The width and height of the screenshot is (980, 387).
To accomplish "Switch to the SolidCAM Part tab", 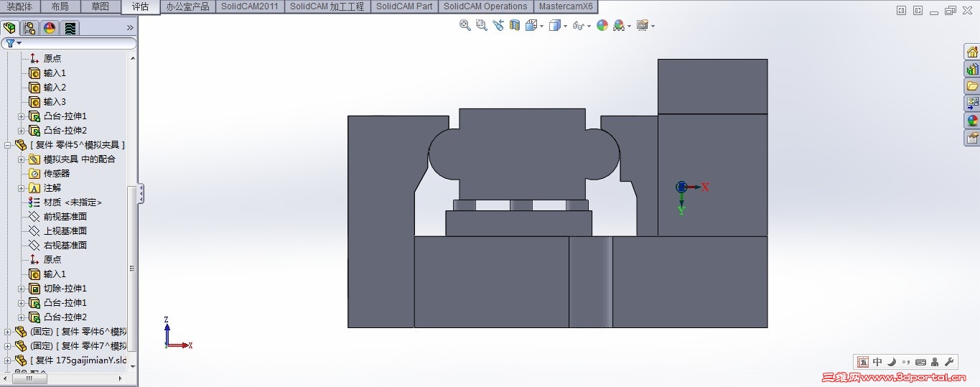I will [404, 6].
